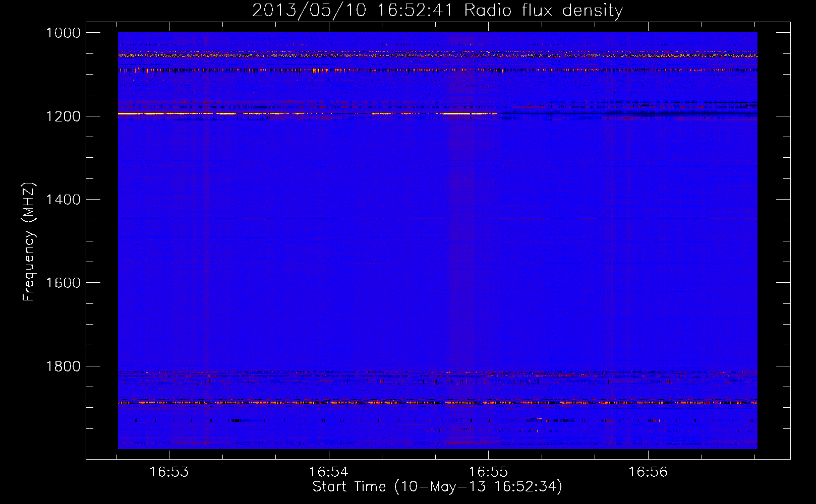Click the bright yellow emission band near 1200 MHz
The height and width of the screenshot is (504, 816).
coord(308,114)
